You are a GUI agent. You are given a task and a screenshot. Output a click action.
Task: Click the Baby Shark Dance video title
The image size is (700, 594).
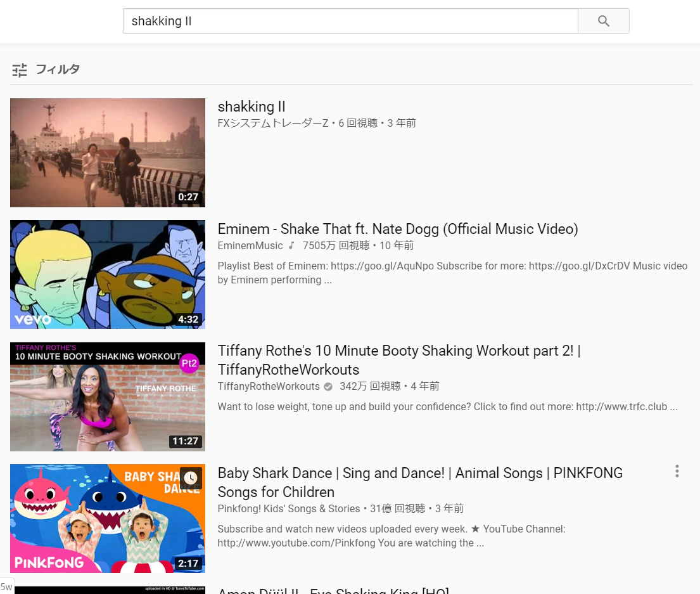(420, 482)
